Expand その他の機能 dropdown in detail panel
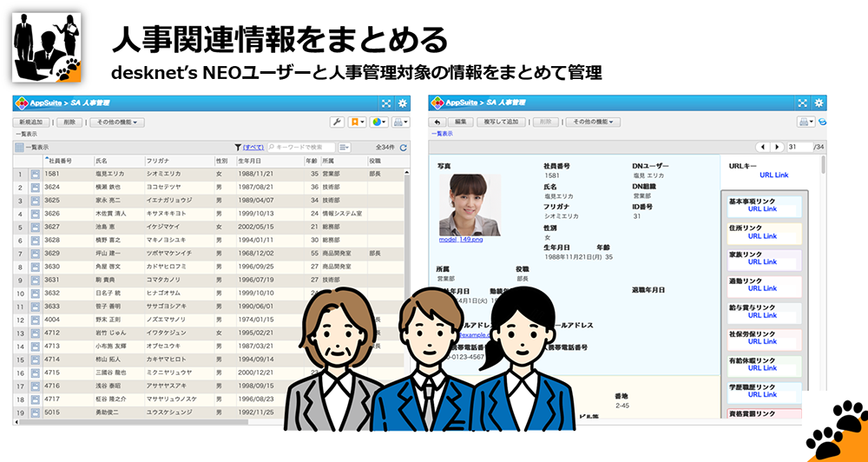The height and width of the screenshot is (462, 868). [593, 122]
